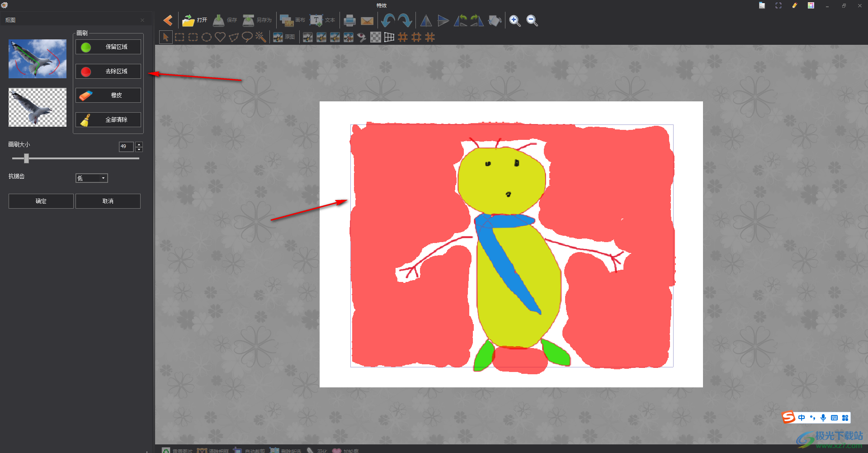Click the brush size input field
868x453 pixels.
point(126,147)
